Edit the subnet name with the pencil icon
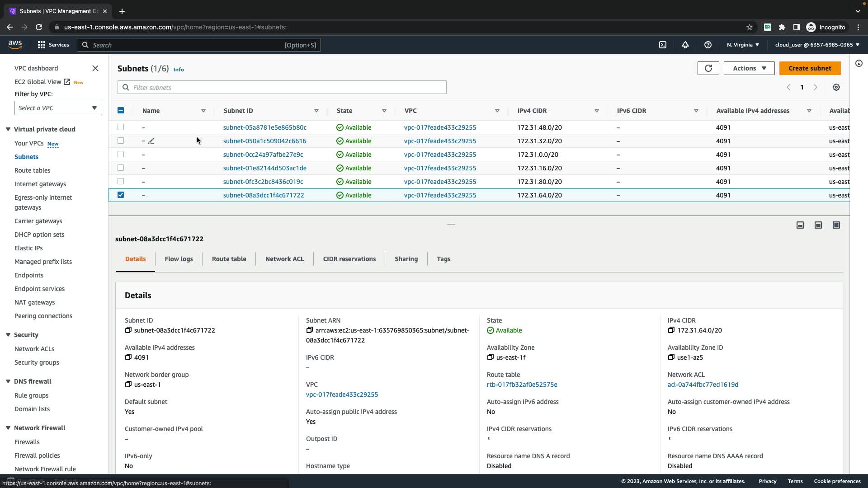 coord(151,141)
